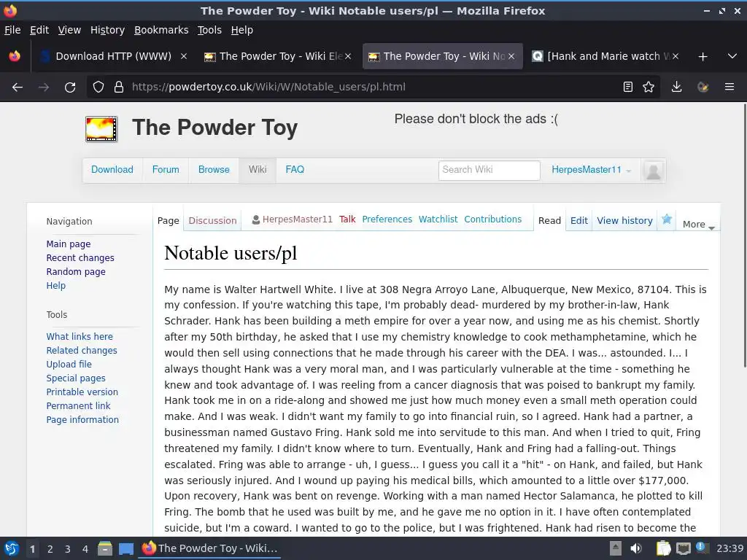Open the File menu

[12, 30]
